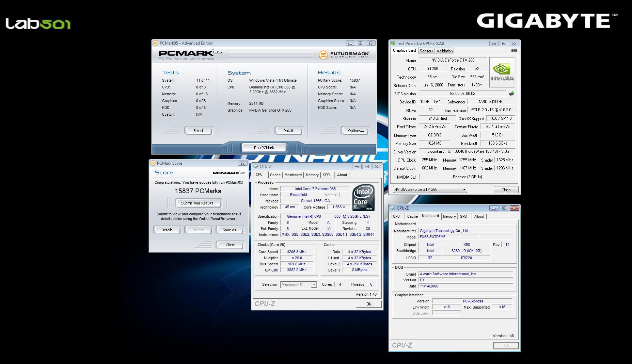The height and width of the screenshot is (364, 632).
Task: Click the Driver Version field in GPU-Z
Action: click(x=467, y=152)
